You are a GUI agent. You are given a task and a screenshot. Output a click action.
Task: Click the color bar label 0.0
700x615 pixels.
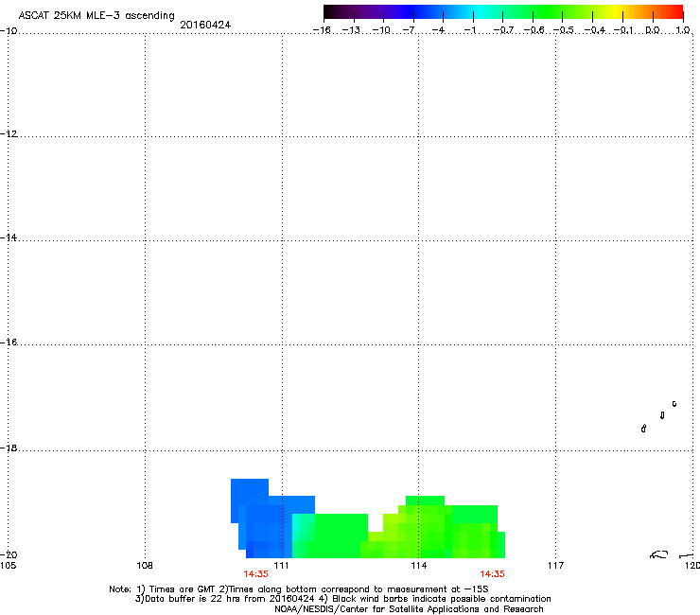(x=653, y=30)
